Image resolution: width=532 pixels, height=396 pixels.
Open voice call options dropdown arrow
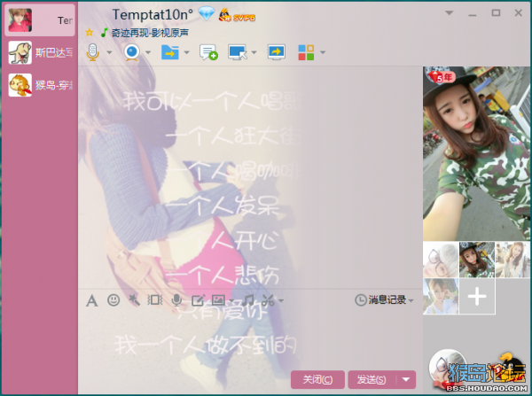(109, 52)
